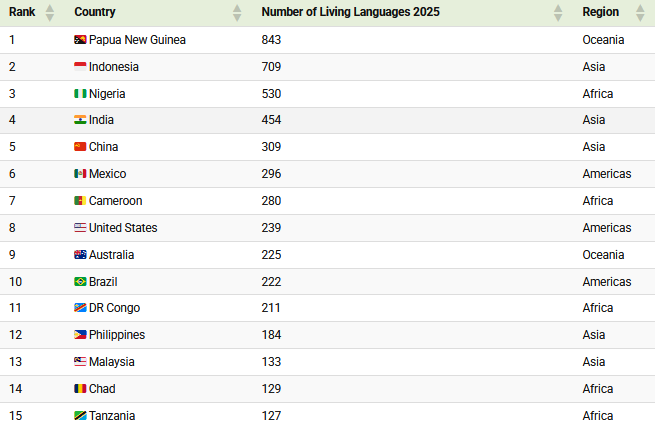This screenshot has height=427, width=656.
Task: Sort table by Rank column arrows
Action: tap(49, 13)
